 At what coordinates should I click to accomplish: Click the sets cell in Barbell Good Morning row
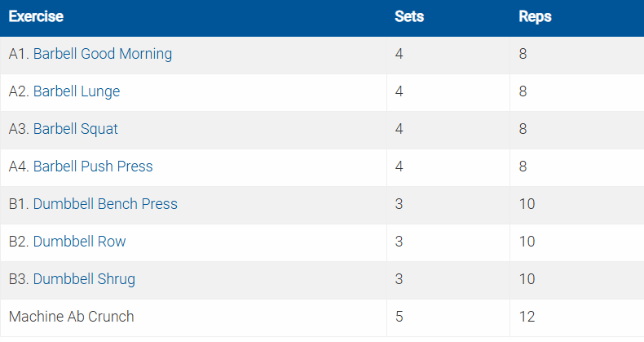coord(399,54)
